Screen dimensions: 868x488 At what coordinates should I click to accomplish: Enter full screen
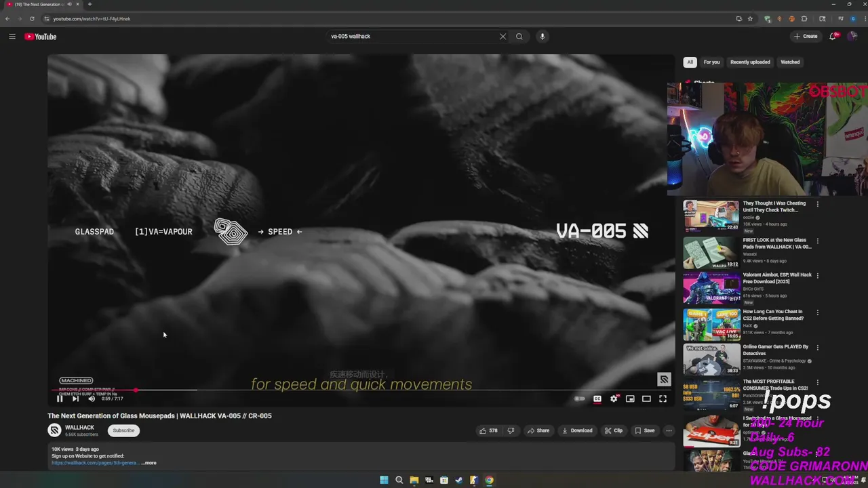tap(663, 399)
